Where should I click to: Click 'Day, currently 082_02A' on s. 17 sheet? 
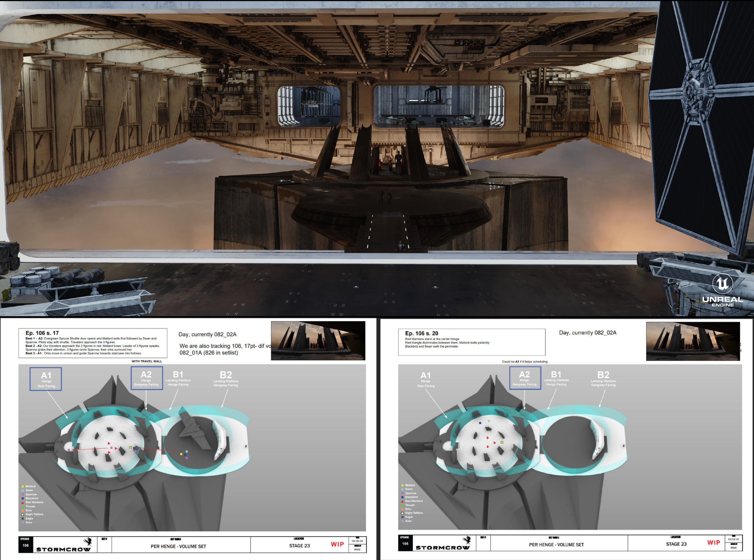point(208,335)
